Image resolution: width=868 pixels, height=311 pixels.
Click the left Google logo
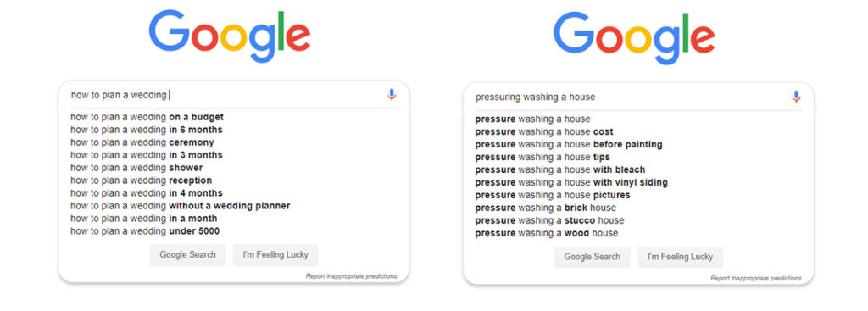pyautogui.click(x=230, y=36)
